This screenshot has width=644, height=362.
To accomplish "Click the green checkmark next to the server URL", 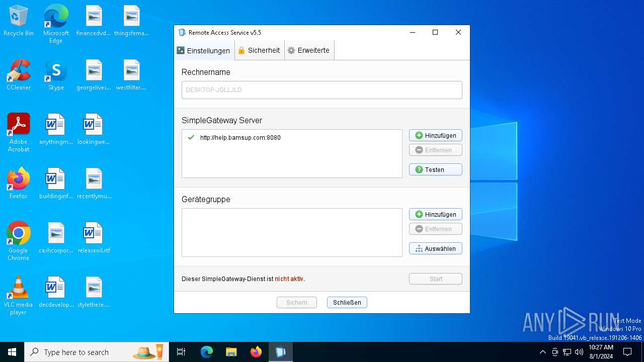I will coord(191,137).
